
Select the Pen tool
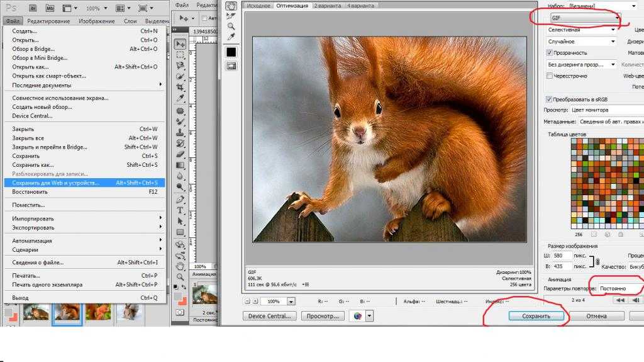click(180, 200)
